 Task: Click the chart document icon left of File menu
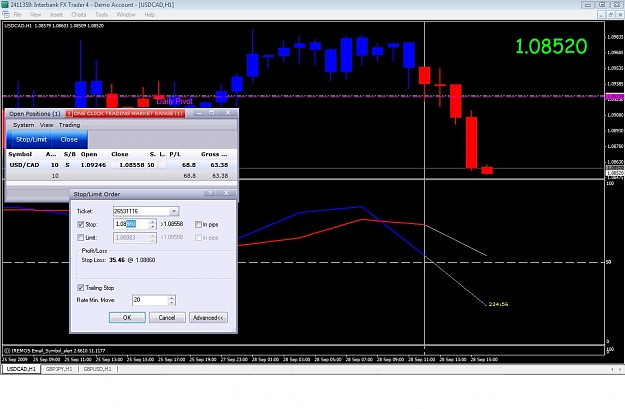tap(6, 14)
